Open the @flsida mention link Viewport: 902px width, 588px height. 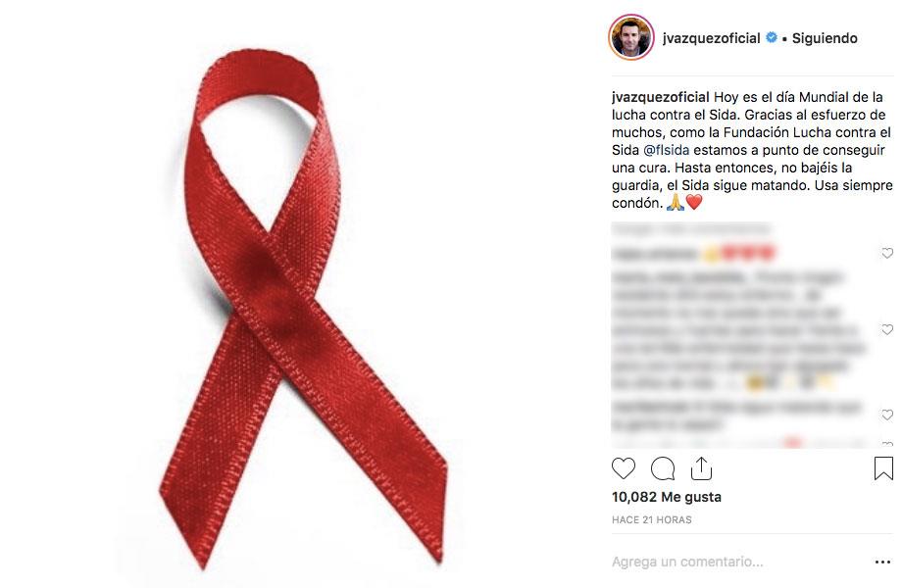pyautogui.click(x=666, y=150)
